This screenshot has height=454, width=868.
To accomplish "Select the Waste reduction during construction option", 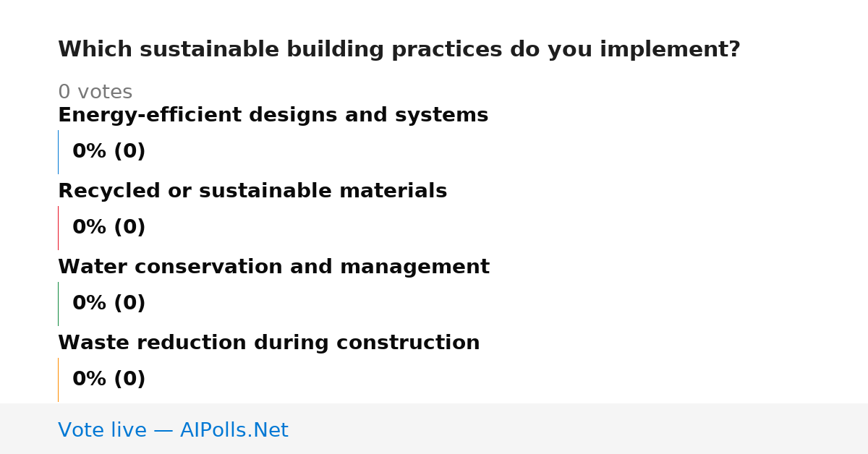I will [x=268, y=343].
